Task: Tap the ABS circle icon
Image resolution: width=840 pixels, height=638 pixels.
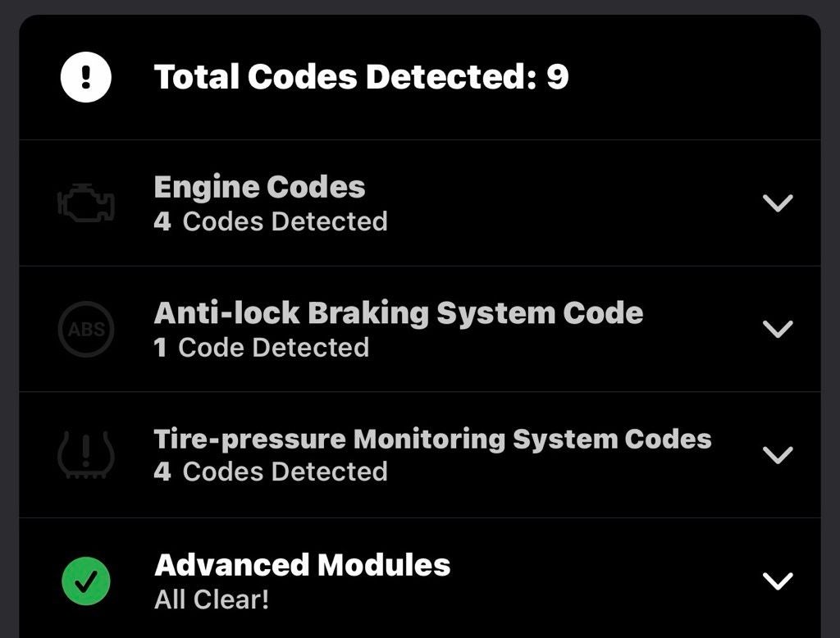Action: [x=86, y=330]
